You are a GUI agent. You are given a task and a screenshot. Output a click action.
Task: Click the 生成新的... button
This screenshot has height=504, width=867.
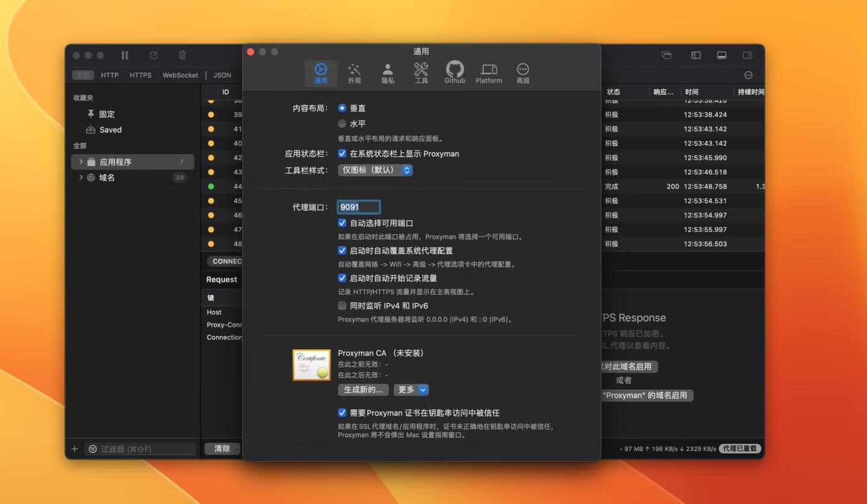pos(363,390)
